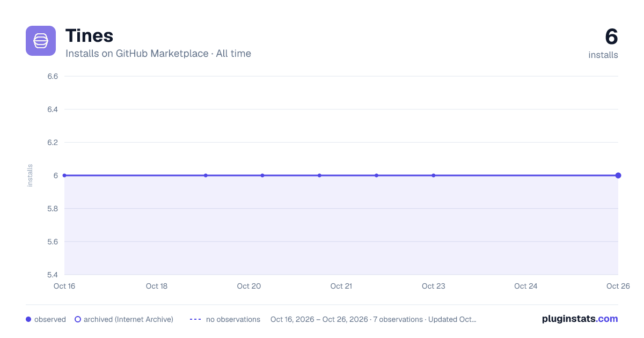Image resolution: width=644 pixels, height=338 pixels.
Task: Click the large '6' installs total
Action: coord(611,37)
